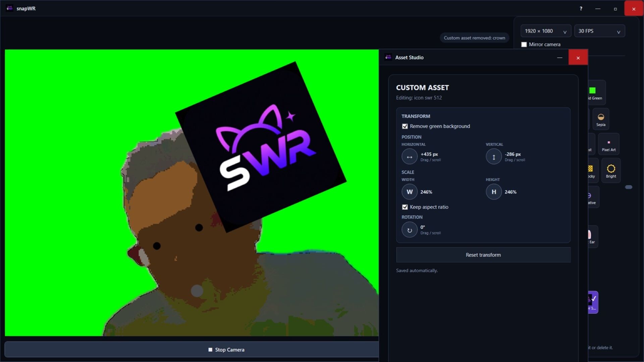Choose the Solid Green background tile

click(x=597, y=93)
